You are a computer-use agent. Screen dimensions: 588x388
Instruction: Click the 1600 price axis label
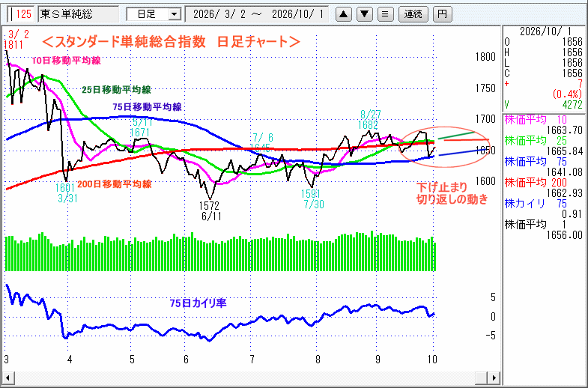click(485, 181)
